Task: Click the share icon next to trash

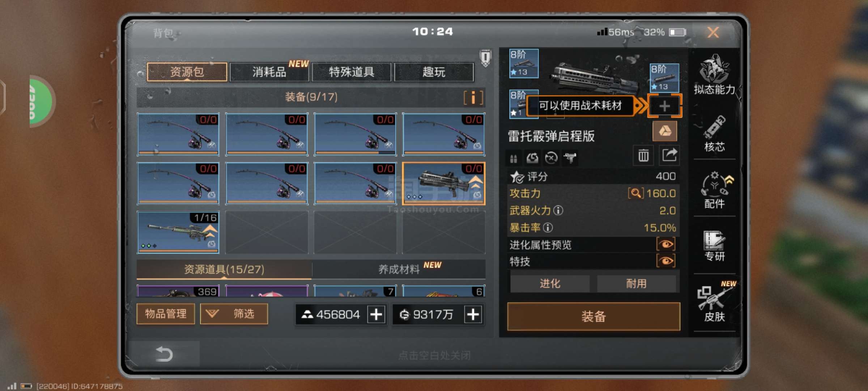Action: pyautogui.click(x=669, y=156)
